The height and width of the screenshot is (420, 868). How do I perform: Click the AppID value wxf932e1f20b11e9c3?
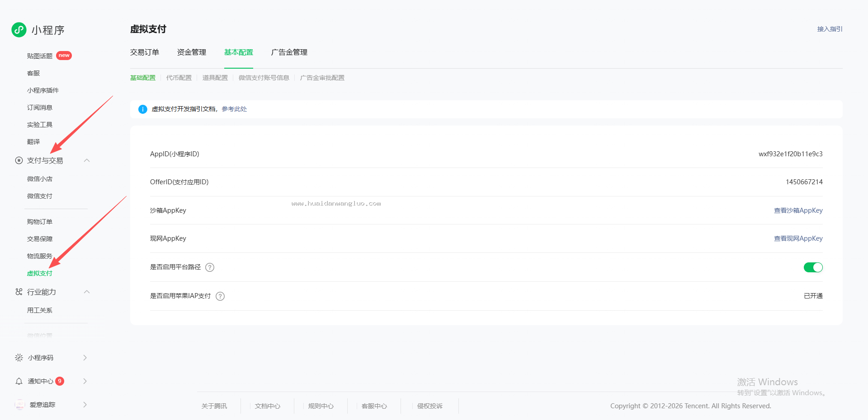pyautogui.click(x=791, y=154)
